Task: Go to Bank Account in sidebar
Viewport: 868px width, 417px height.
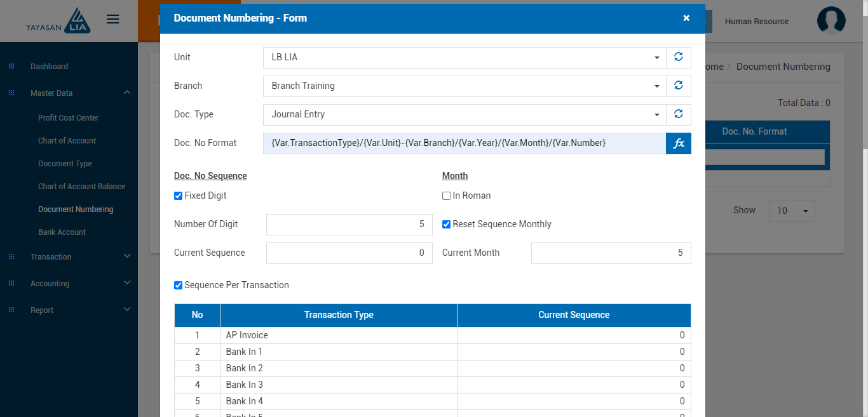Action: [x=62, y=232]
